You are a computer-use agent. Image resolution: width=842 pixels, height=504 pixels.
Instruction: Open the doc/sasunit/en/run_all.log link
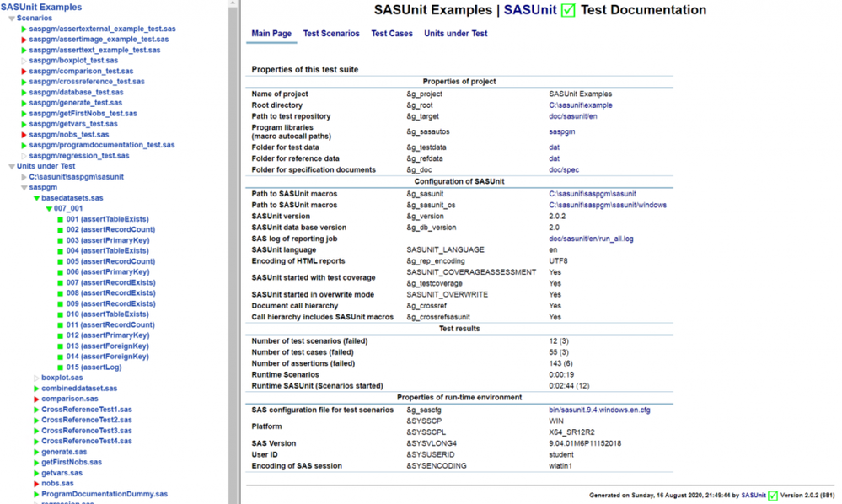click(591, 239)
